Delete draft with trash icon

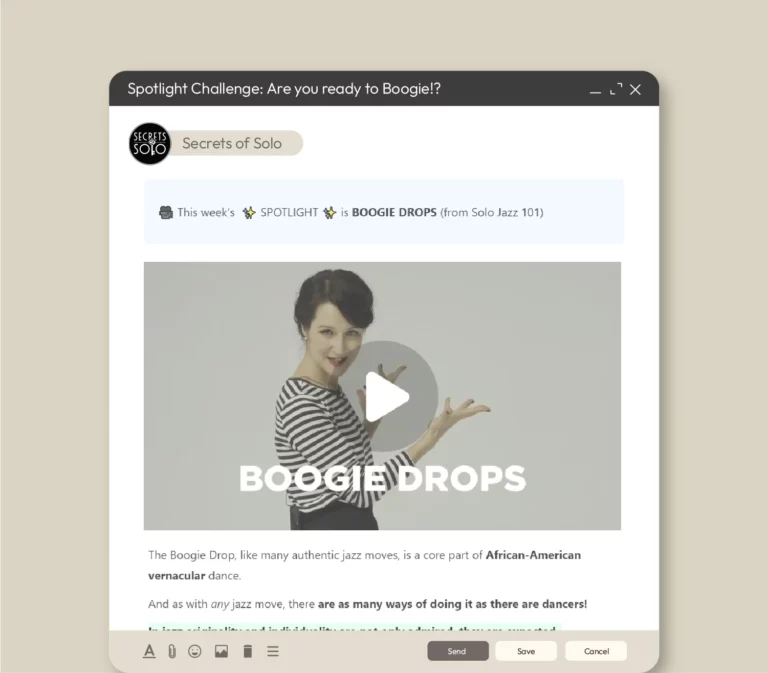248,651
